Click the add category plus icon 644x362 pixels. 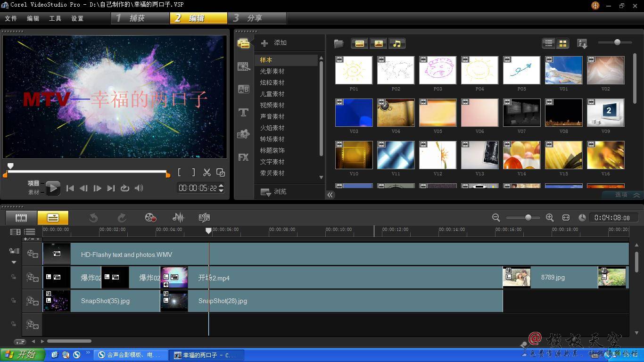pyautogui.click(x=264, y=43)
